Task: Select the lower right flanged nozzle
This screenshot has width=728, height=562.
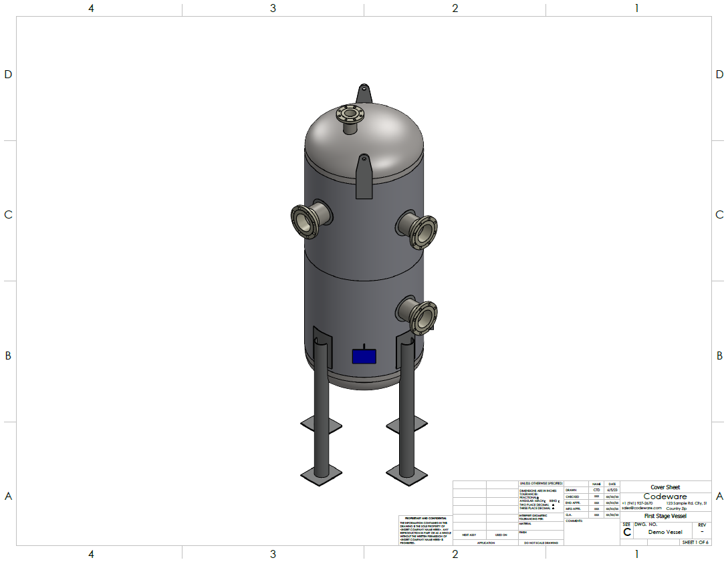Action: pos(420,316)
